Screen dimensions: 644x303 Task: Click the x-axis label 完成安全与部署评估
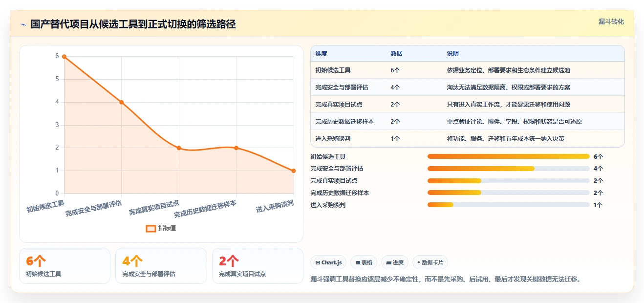coord(94,208)
